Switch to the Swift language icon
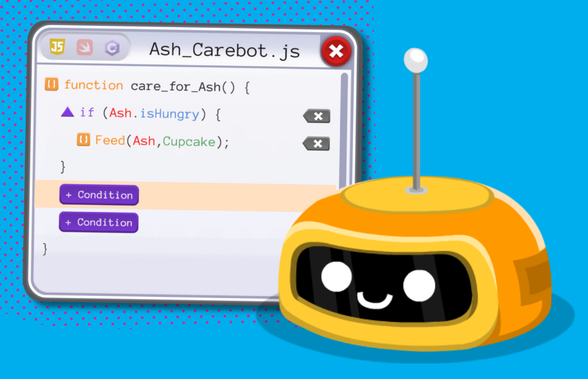The image size is (588, 379). [83, 46]
